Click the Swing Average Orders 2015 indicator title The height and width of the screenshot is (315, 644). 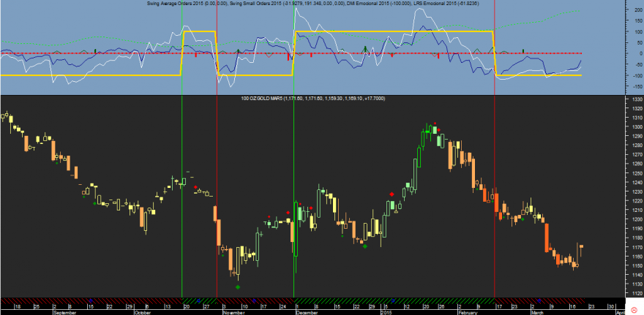click(x=177, y=3)
